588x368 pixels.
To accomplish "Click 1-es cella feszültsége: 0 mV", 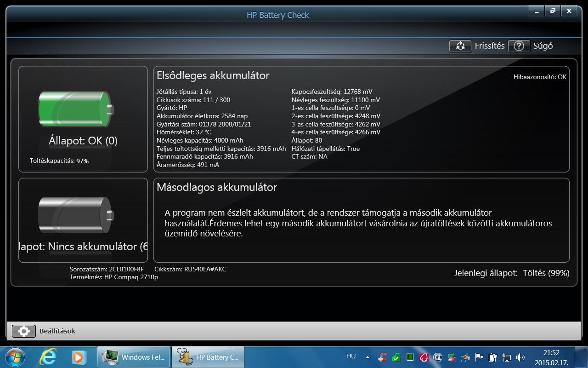I will pyautogui.click(x=331, y=108).
